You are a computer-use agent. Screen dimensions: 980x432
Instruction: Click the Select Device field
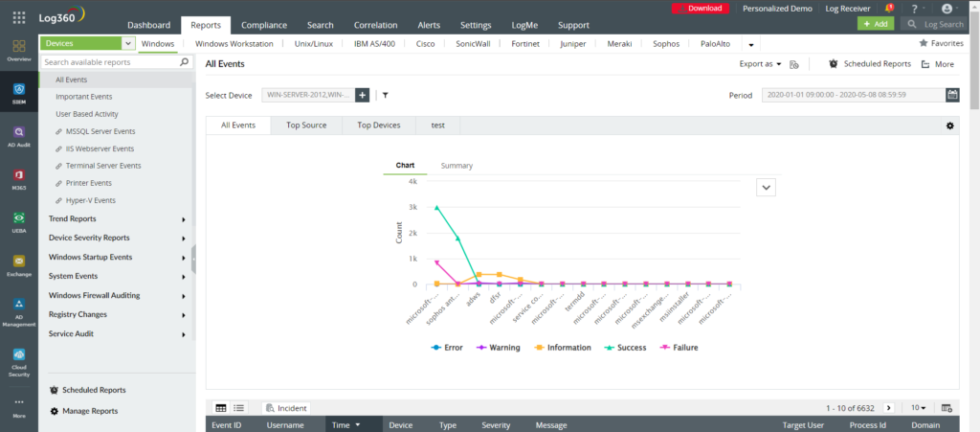[308, 95]
